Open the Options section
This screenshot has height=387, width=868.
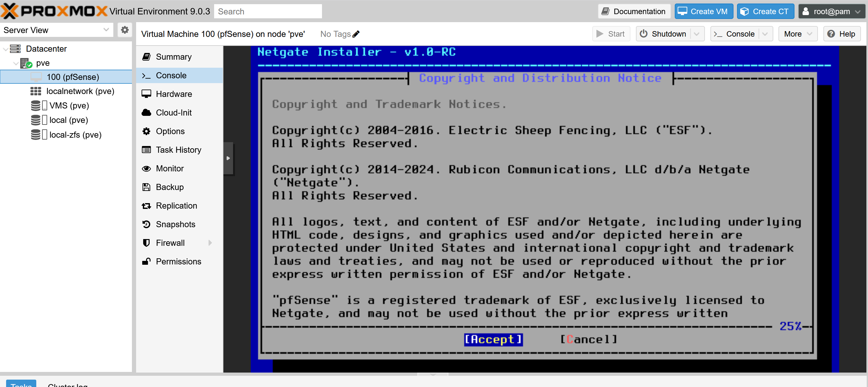point(179,131)
